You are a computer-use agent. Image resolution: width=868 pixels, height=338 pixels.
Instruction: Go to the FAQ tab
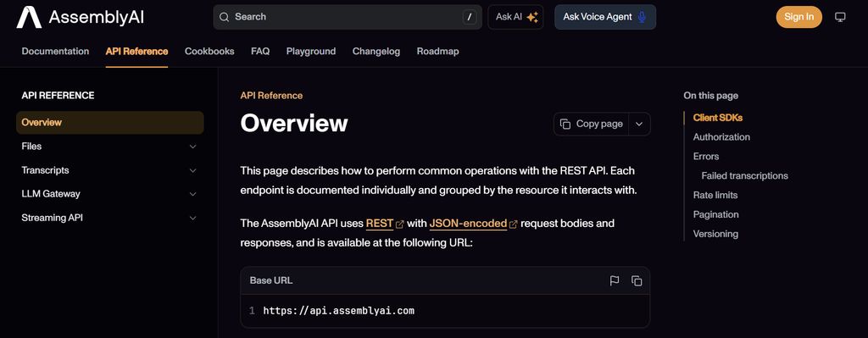coord(260,52)
